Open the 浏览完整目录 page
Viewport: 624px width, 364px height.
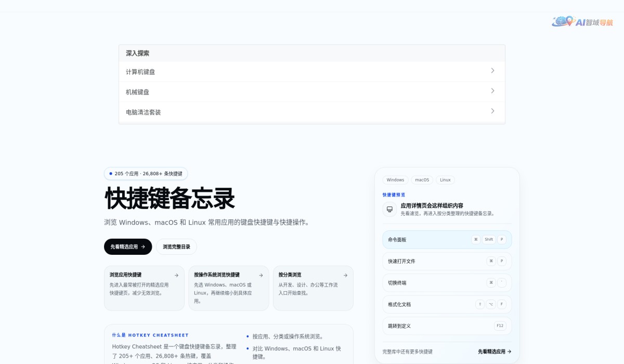[x=176, y=246]
